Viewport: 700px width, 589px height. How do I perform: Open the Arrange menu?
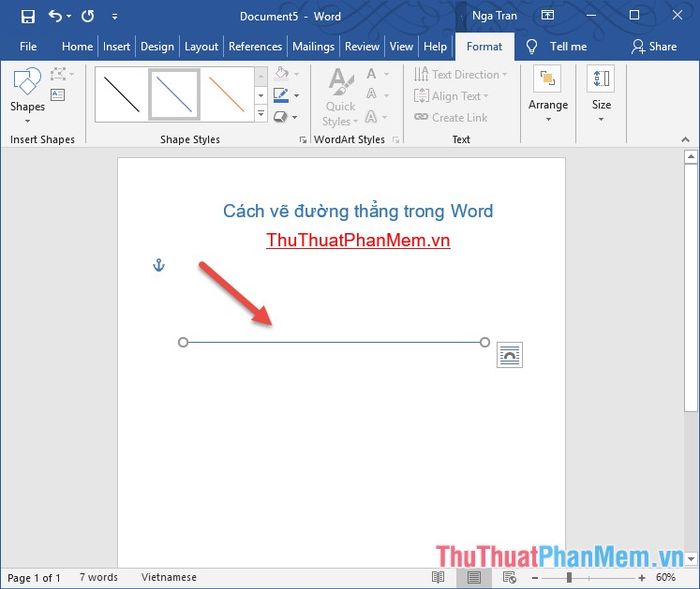pos(548,95)
